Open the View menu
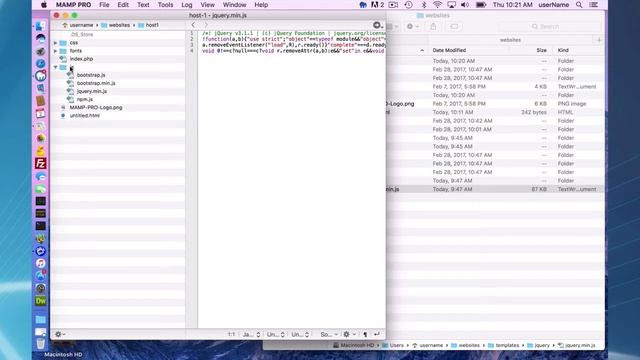The width and height of the screenshot is (640, 360). pyautogui.click(x=207, y=5)
